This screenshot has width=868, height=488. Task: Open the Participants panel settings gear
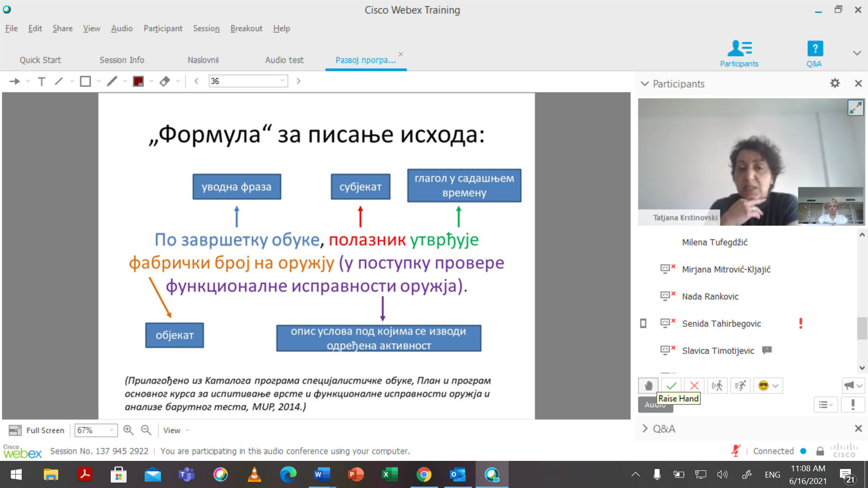click(835, 84)
